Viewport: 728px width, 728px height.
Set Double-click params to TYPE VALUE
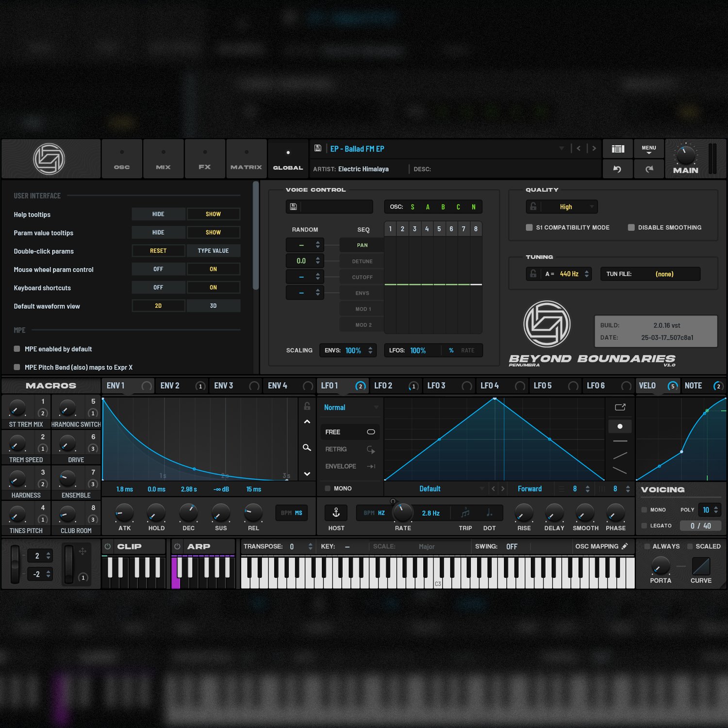213,251
